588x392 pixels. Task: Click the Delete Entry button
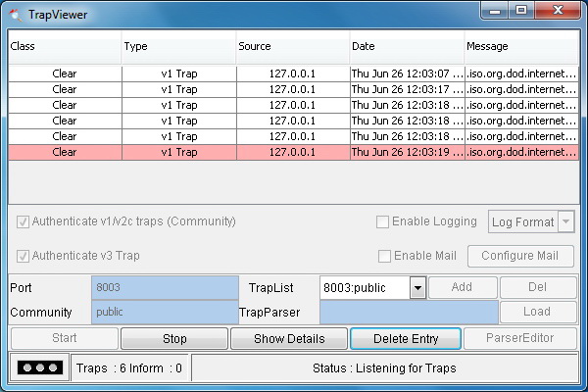coord(406,338)
